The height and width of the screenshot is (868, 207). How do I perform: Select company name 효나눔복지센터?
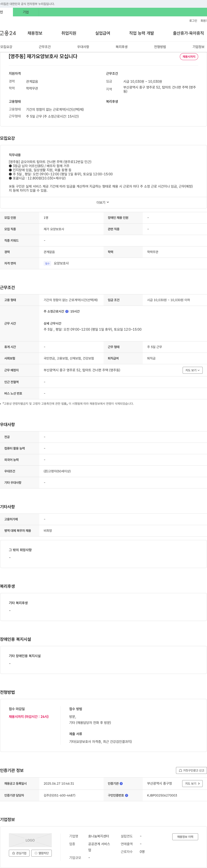pos(99,836)
